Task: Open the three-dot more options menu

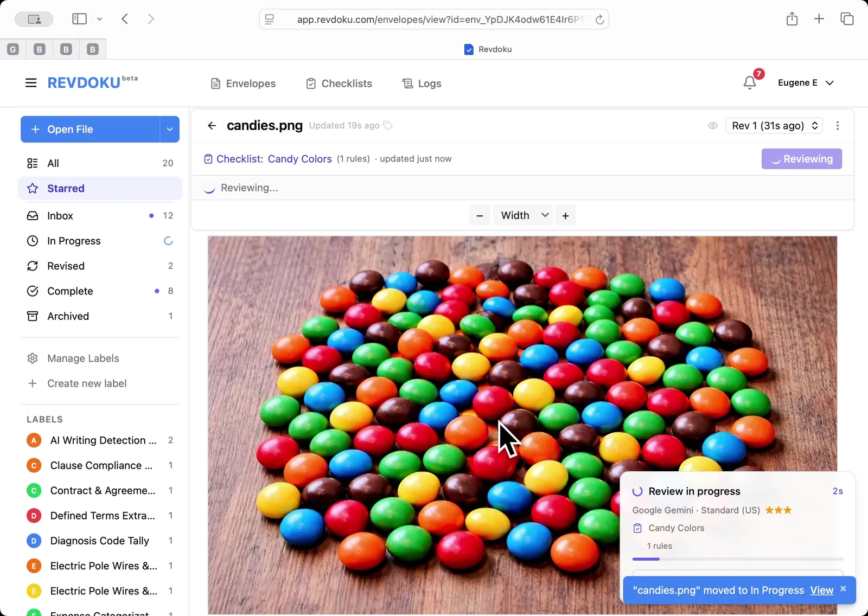Action: pos(838,126)
